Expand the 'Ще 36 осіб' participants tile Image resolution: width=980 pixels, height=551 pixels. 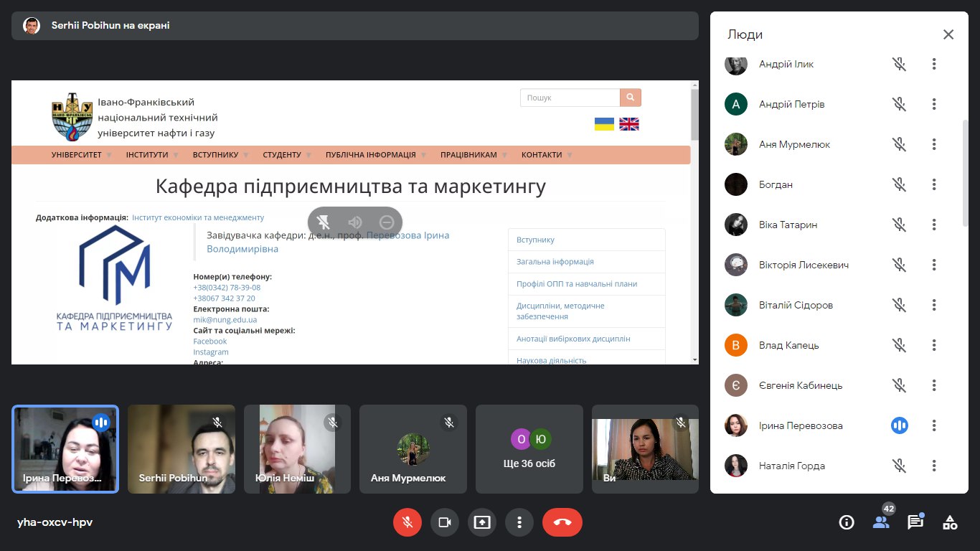529,449
